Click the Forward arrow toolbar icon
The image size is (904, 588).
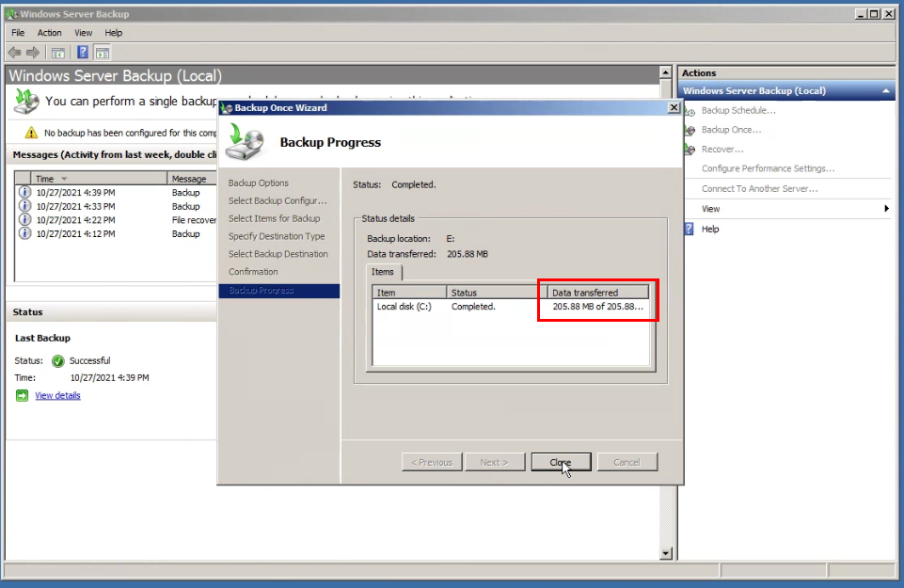(33, 53)
